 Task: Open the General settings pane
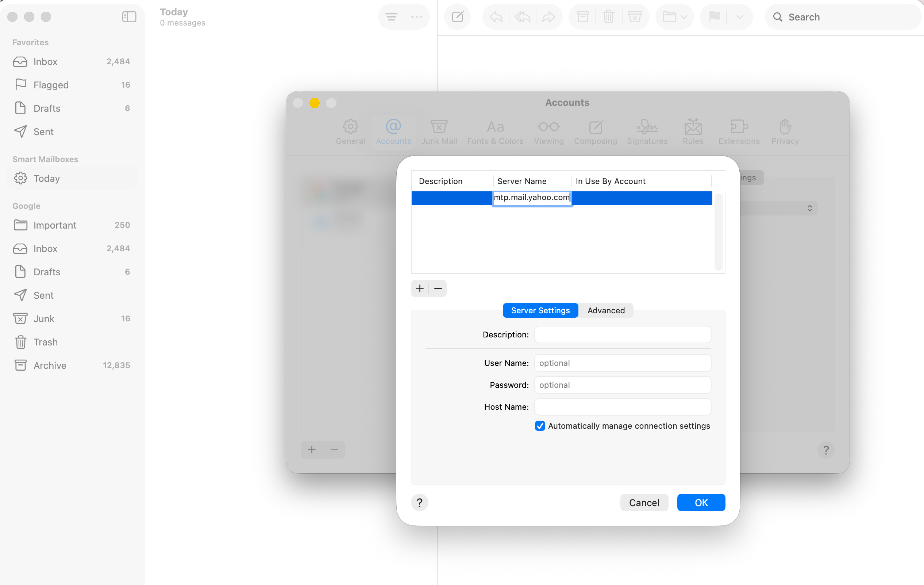(x=350, y=132)
